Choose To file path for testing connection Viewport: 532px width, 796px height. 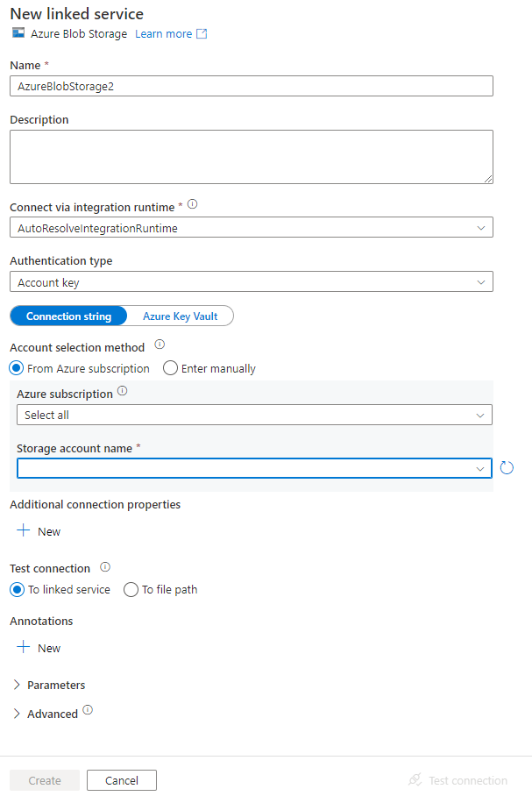(x=131, y=589)
